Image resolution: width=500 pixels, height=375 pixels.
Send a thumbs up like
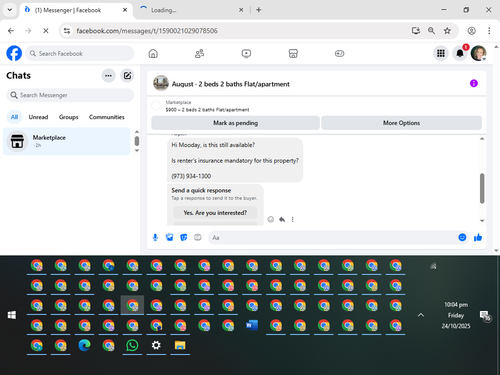478,237
